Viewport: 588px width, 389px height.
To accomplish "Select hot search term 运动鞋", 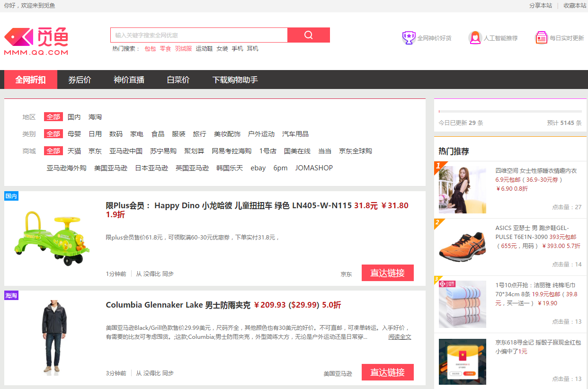I will [204, 48].
